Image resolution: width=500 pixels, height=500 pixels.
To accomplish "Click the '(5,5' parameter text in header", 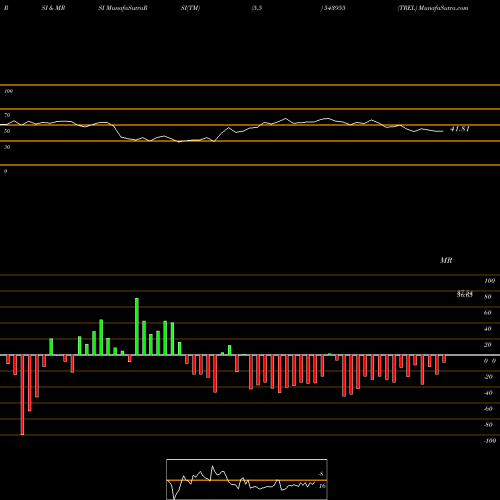I will (256, 8).
